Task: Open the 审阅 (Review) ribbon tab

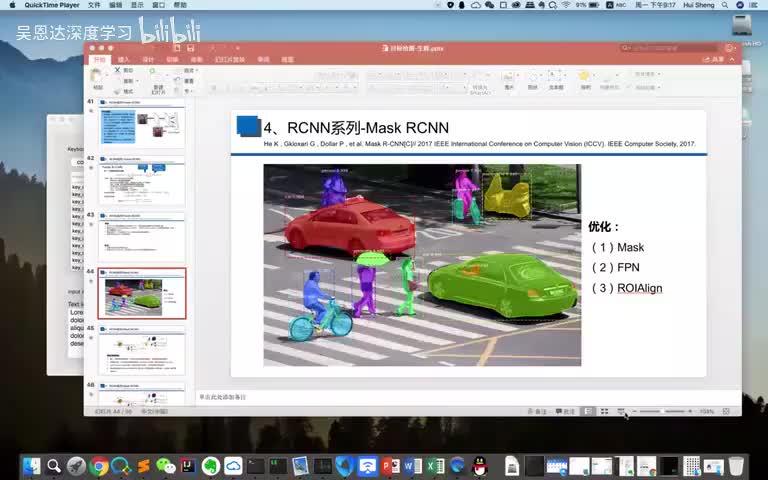Action: click(264, 59)
